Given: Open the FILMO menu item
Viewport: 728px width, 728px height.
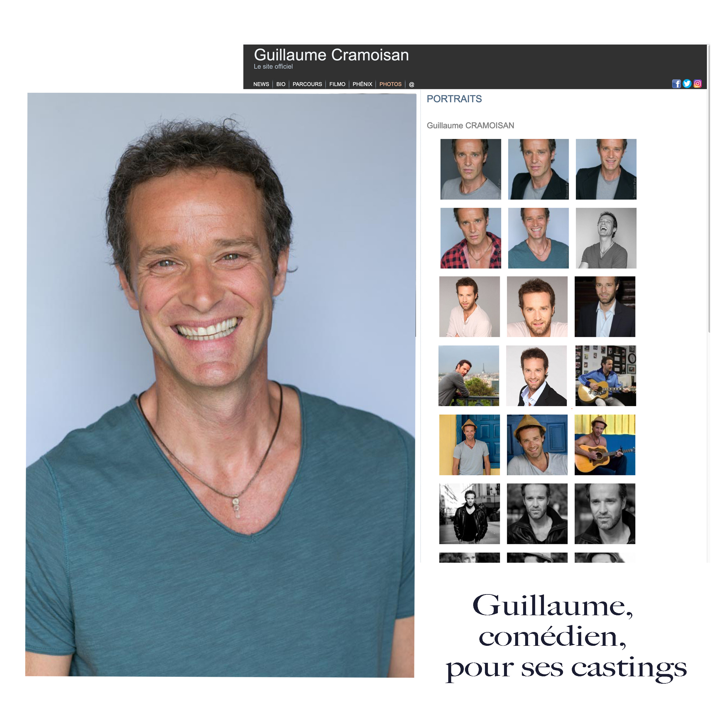Looking at the screenshot, I should [x=337, y=84].
